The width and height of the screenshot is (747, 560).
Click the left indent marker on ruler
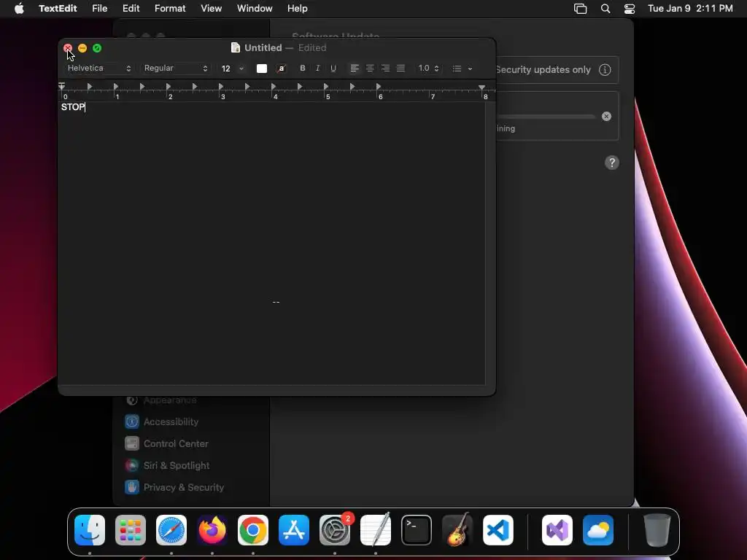(62, 87)
